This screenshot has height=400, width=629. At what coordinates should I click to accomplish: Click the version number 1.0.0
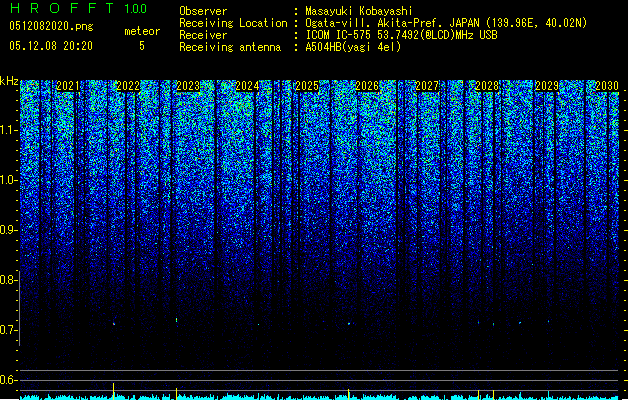[136, 9]
